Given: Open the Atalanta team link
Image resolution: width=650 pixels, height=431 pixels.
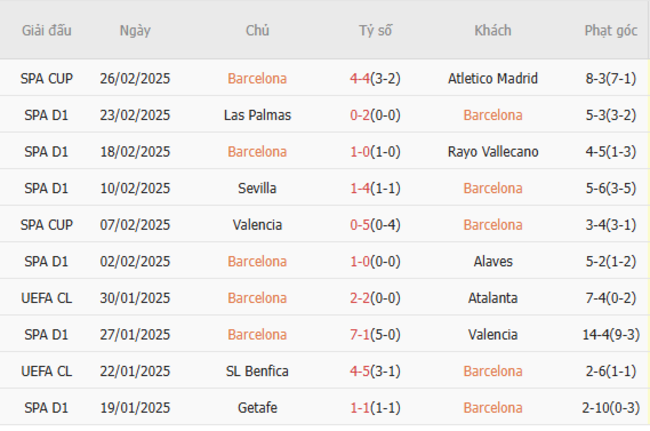Looking at the screenshot, I should [493, 298].
